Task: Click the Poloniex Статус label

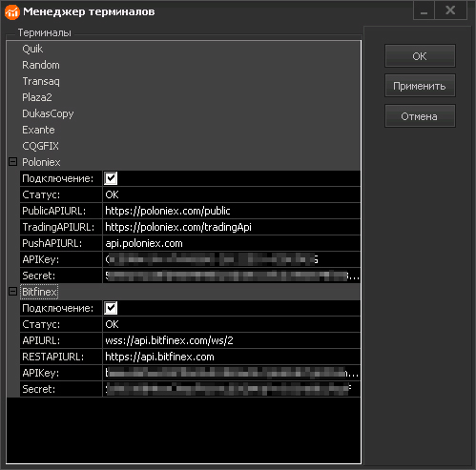Action: click(41, 194)
